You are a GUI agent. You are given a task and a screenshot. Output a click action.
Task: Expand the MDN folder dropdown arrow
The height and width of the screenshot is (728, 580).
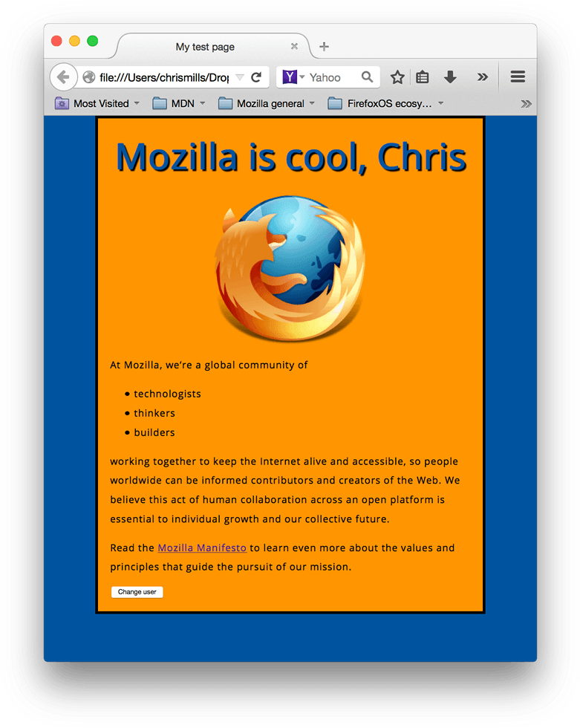pos(202,103)
